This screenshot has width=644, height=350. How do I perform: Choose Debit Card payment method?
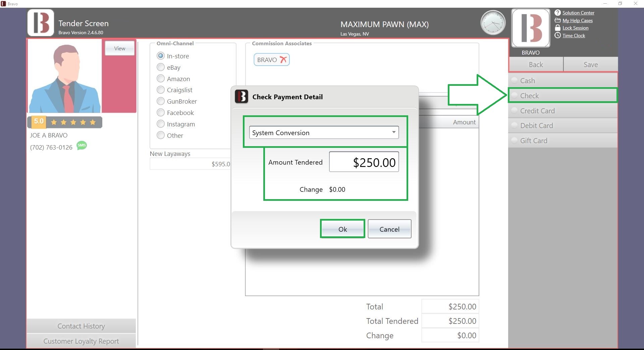click(563, 125)
